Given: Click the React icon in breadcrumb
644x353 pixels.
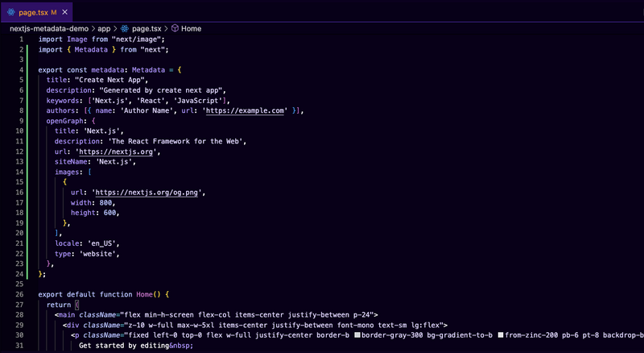Looking at the screenshot, I should coord(125,29).
